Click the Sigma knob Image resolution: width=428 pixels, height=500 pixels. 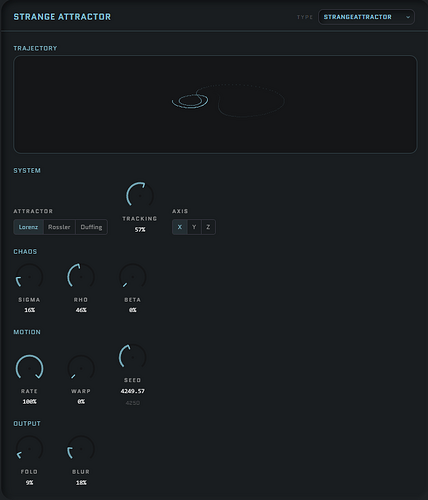tap(29, 277)
